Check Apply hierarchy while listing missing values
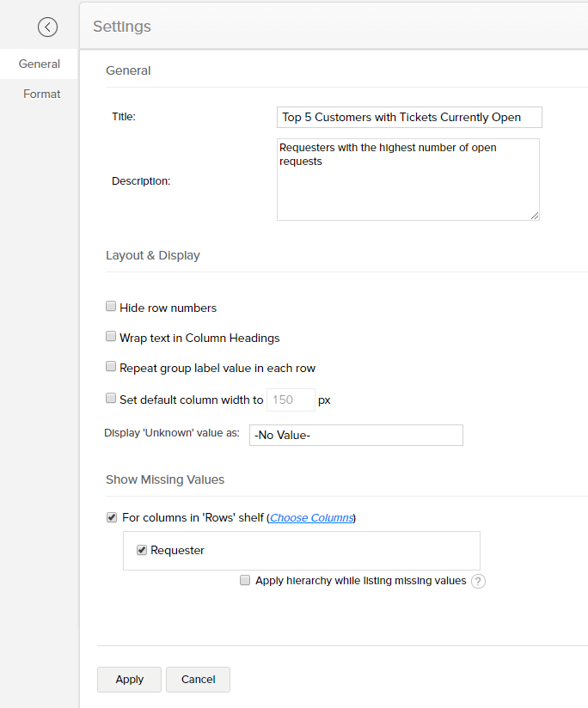 click(x=245, y=580)
